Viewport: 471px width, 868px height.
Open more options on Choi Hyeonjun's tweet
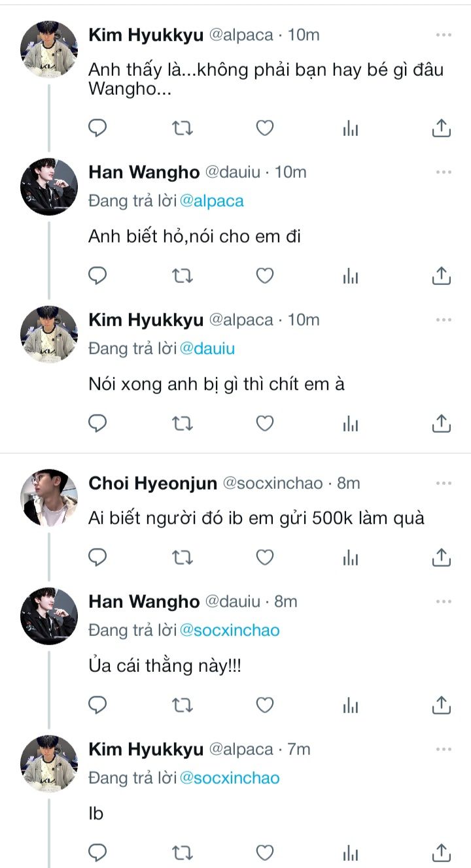click(x=444, y=483)
